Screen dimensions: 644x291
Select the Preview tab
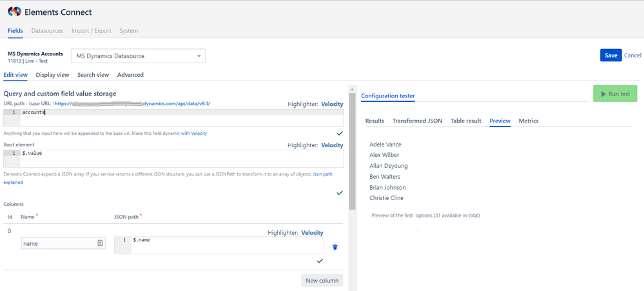(x=500, y=121)
